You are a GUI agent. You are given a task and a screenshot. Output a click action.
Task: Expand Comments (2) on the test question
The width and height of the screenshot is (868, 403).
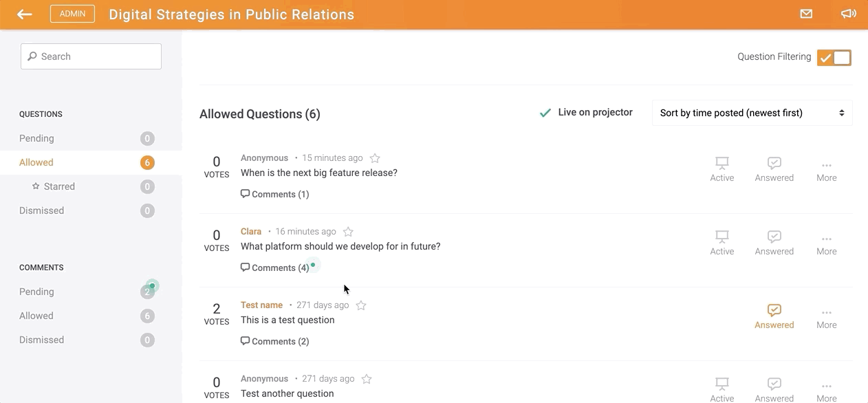point(275,341)
